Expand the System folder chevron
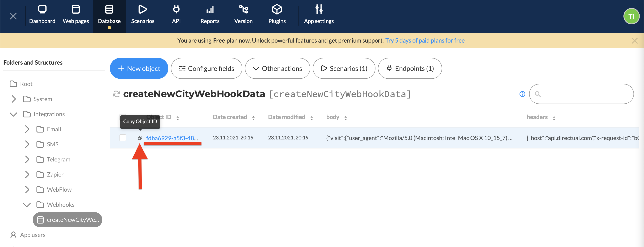The width and height of the screenshot is (644, 247). click(14, 99)
